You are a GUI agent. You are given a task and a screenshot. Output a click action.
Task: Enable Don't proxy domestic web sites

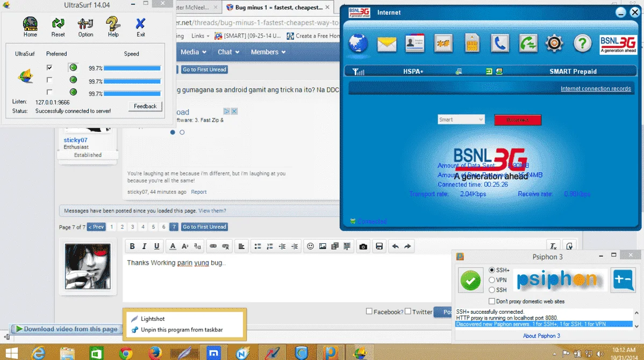point(492,301)
